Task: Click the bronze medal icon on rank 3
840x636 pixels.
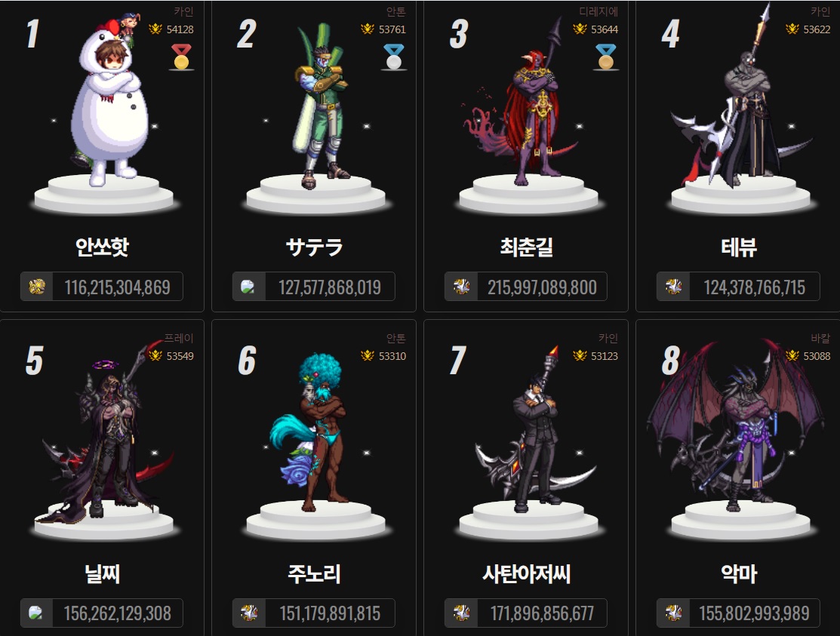Action: (x=606, y=57)
